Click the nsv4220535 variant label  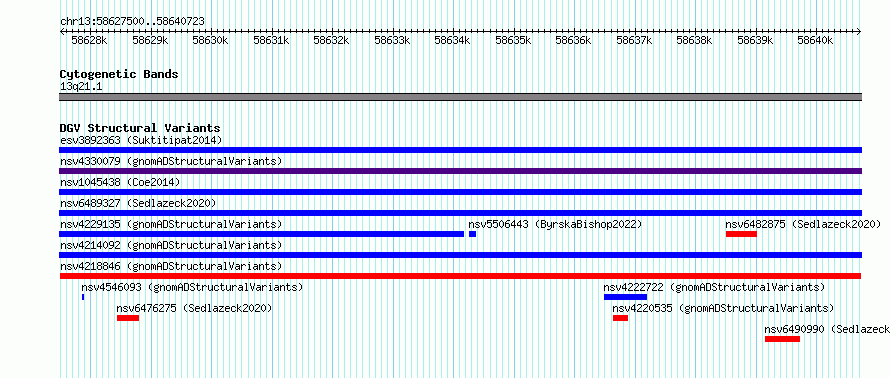coord(723,308)
